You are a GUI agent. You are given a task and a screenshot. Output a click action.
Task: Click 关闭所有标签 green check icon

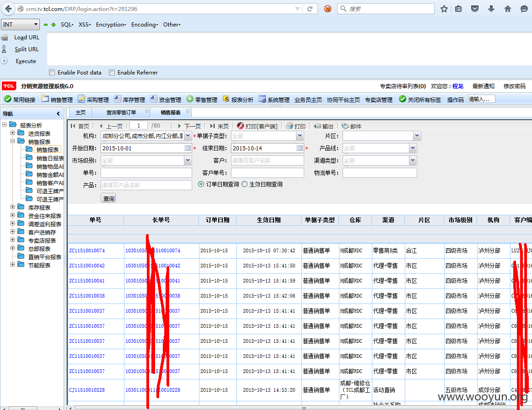[403, 99]
